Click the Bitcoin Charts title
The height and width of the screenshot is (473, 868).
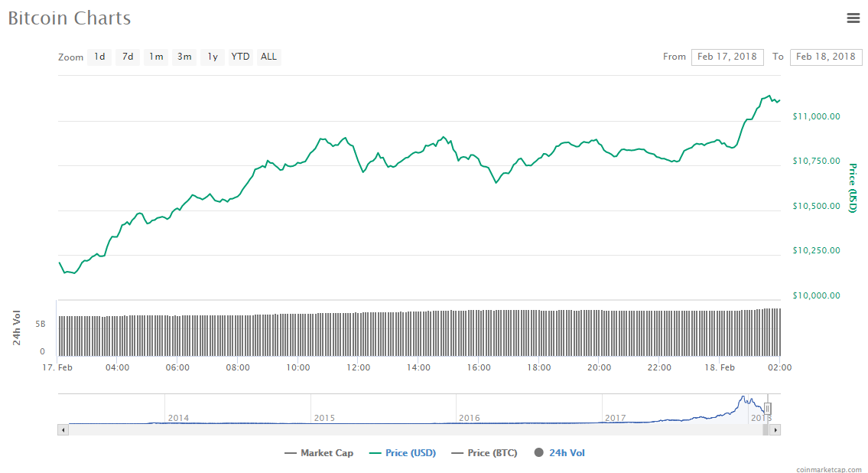pyautogui.click(x=69, y=18)
